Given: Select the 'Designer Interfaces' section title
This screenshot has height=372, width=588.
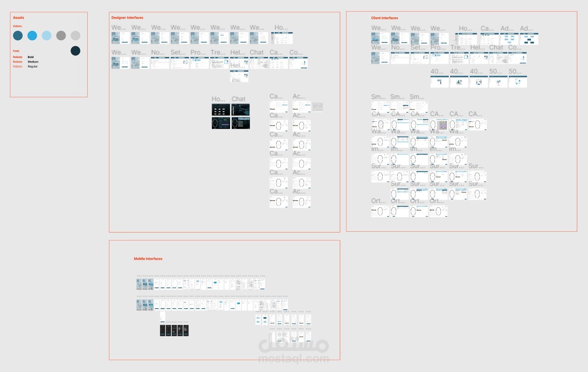Looking at the screenshot, I should (x=127, y=18).
